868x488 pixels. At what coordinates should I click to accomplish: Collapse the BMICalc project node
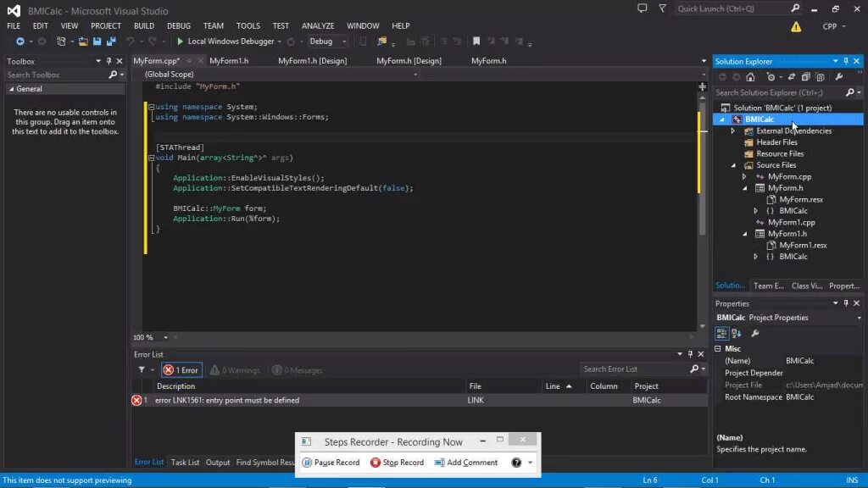722,119
